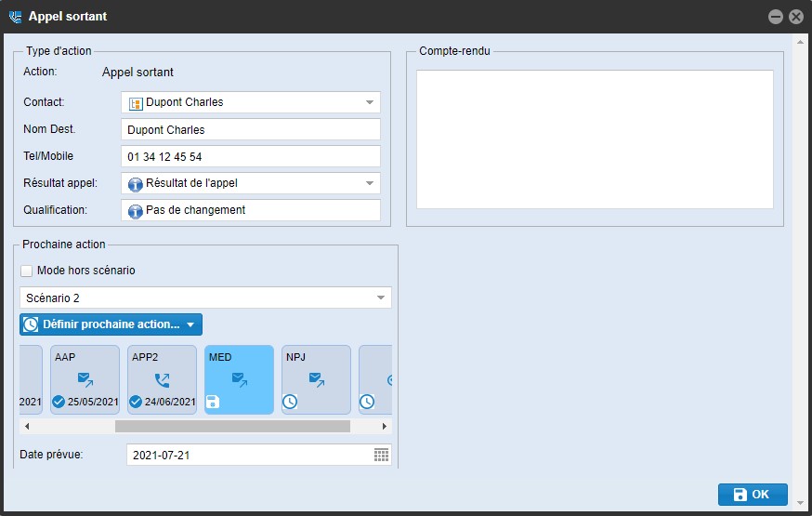Click the info icon beside Pas de changement
Image resolution: width=812 pixels, height=516 pixels.
pos(136,211)
